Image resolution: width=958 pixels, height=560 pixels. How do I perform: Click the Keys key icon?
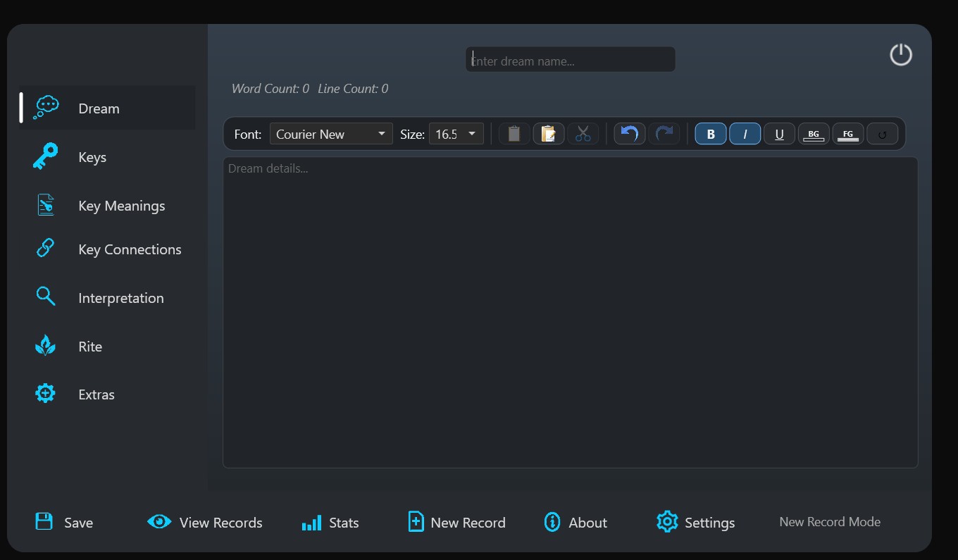(46, 156)
